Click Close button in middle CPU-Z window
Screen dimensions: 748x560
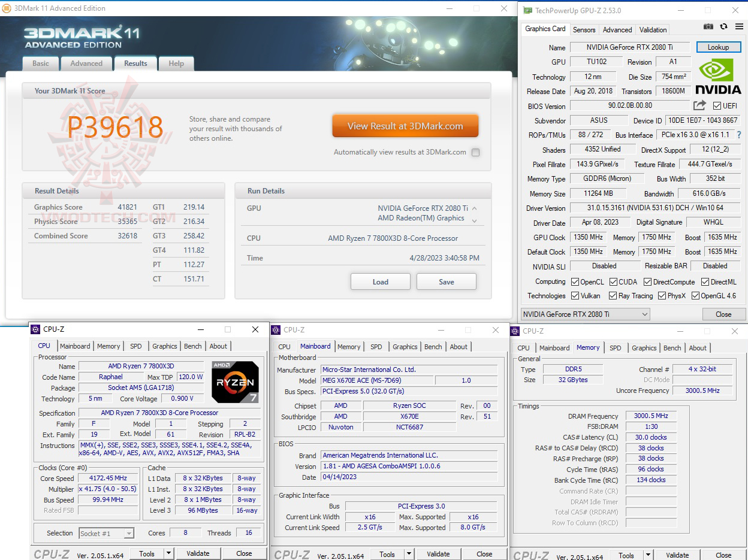(x=484, y=554)
